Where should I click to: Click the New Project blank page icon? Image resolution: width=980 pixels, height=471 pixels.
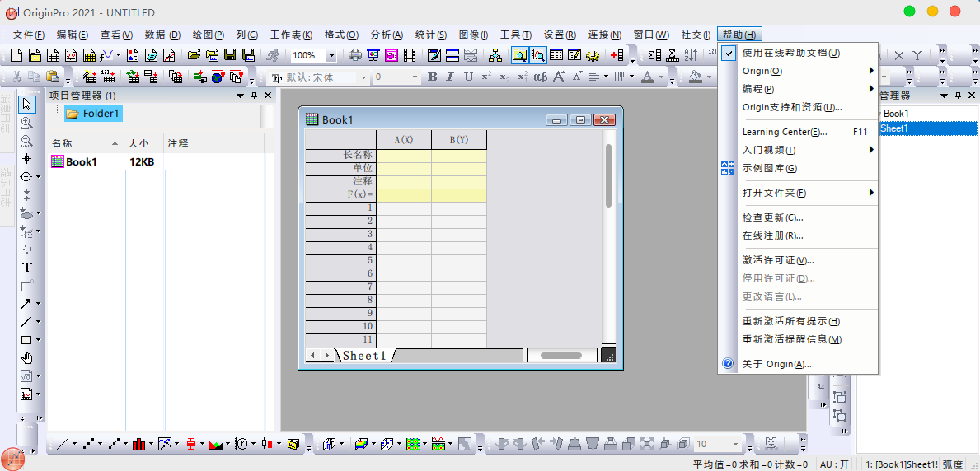tap(16, 55)
